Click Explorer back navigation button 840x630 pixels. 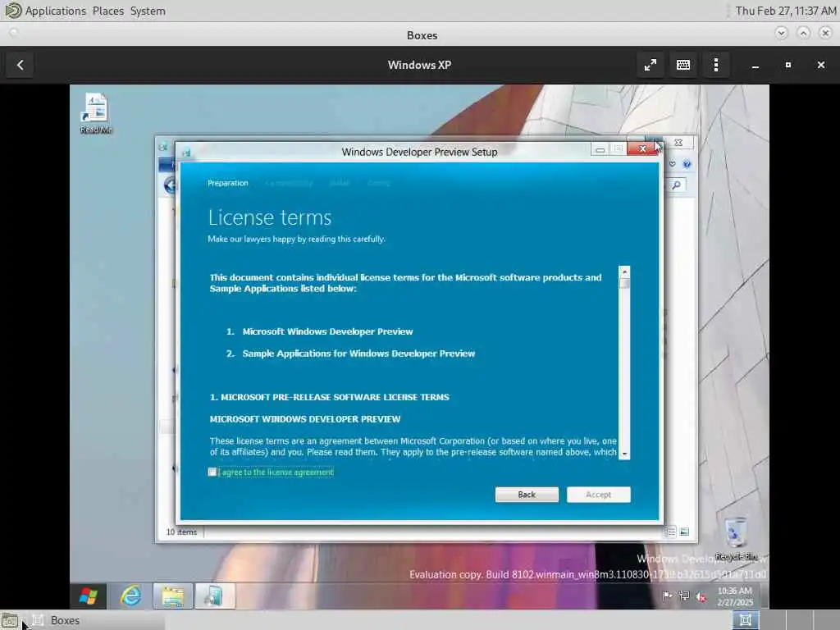tap(170, 185)
